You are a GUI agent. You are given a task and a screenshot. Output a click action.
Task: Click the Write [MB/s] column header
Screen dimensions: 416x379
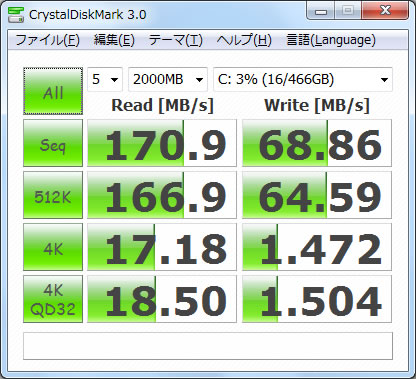[317, 106]
